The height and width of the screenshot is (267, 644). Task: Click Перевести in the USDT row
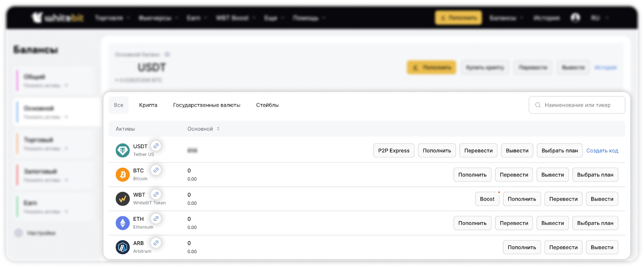479,150
